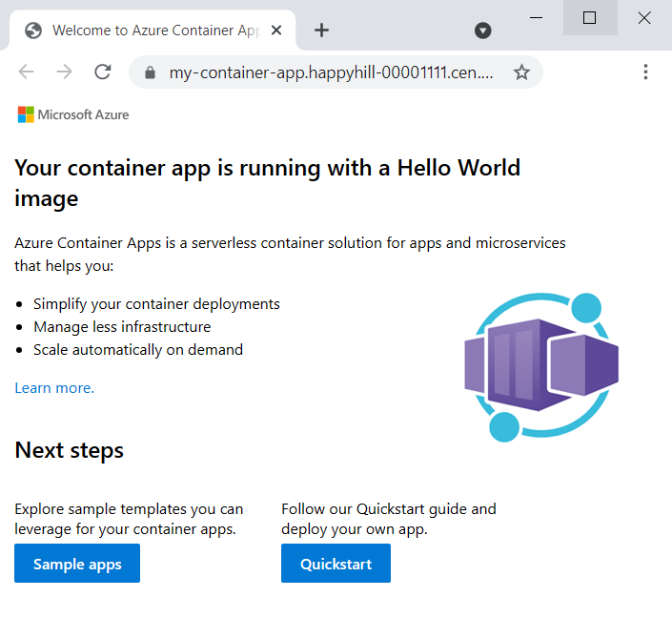Bookmark this page with star icon
This screenshot has height=618, width=672.
(521, 72)
